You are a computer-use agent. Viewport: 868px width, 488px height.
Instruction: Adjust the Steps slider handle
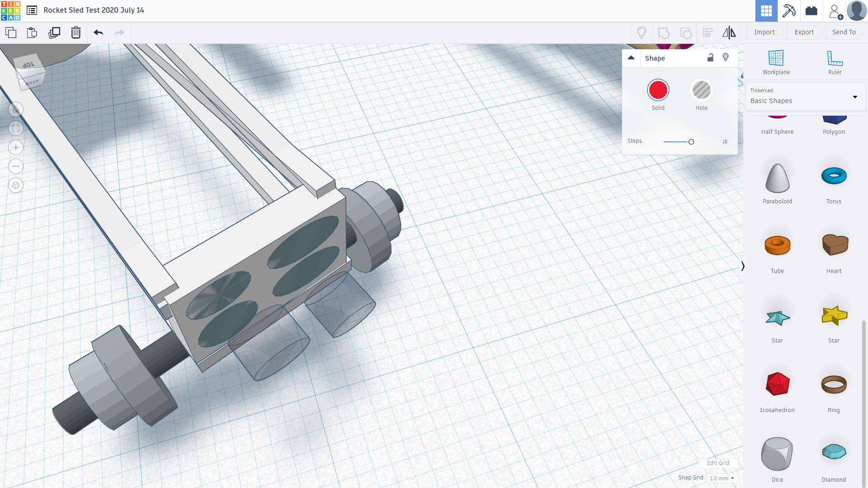691,142
